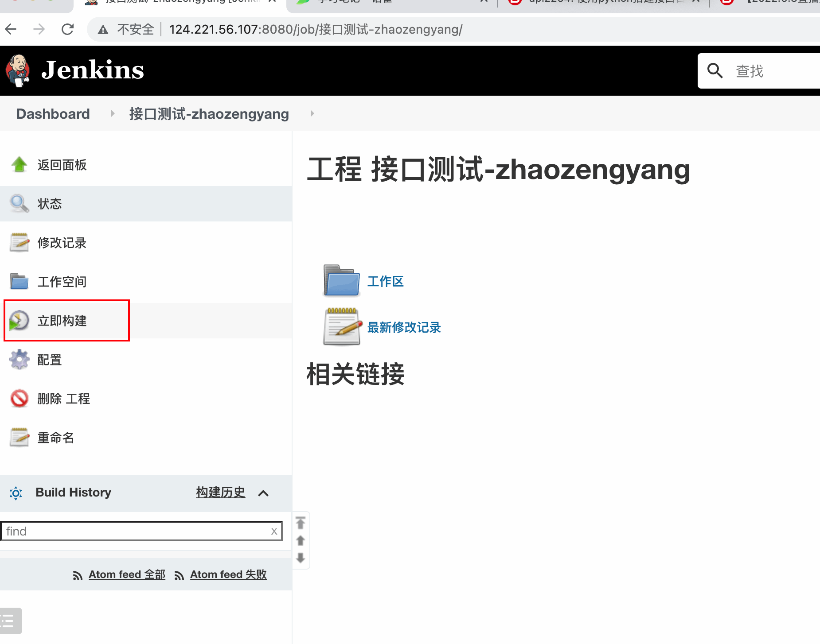Click the 不安全 security warning icon
The image size is (820, 644).
[103, 30]
